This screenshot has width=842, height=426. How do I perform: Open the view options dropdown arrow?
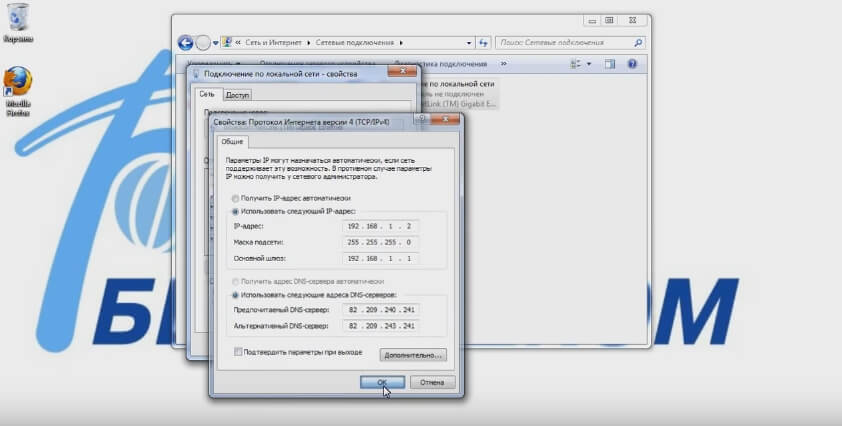pos(589,64)
